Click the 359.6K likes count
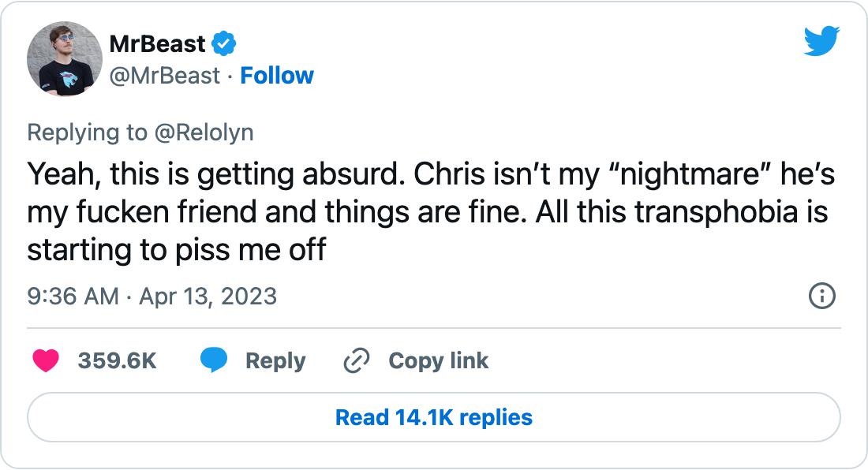The height and width of the screenshot is (470, 868). [117, 361]
